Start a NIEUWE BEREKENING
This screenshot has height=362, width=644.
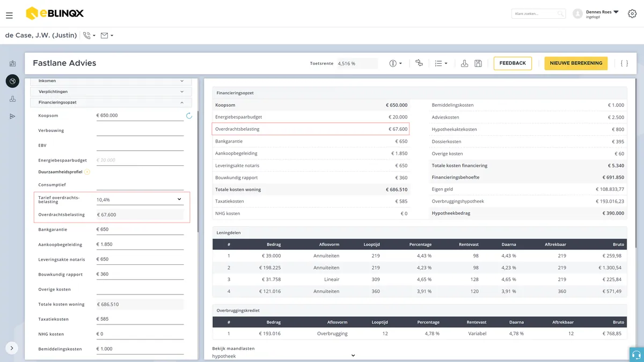[576, 63]
